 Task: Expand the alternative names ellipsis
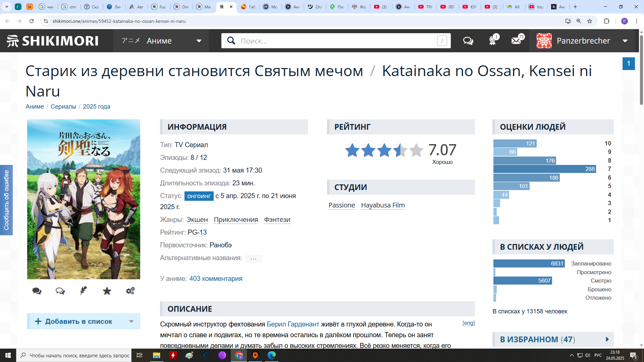[x=253, y=258]
